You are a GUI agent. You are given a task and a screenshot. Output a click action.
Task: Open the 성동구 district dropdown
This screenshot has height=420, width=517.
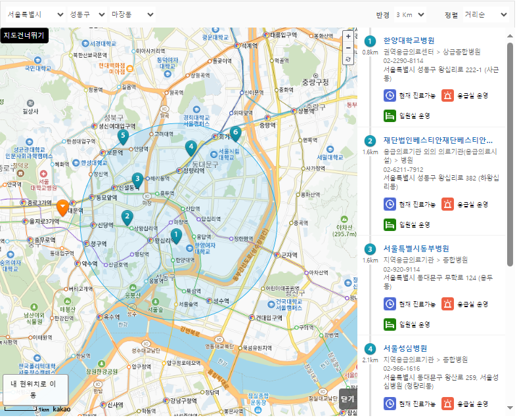(87, 14)
